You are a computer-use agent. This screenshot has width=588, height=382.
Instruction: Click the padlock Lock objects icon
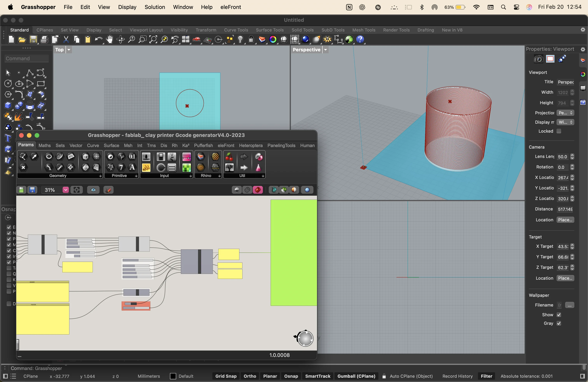tap(251, 39)
